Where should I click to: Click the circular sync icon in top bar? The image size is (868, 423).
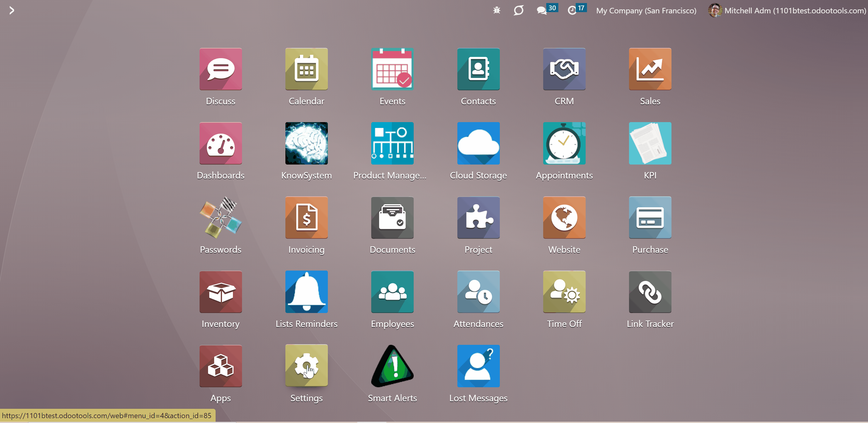(x=519, y=10)
